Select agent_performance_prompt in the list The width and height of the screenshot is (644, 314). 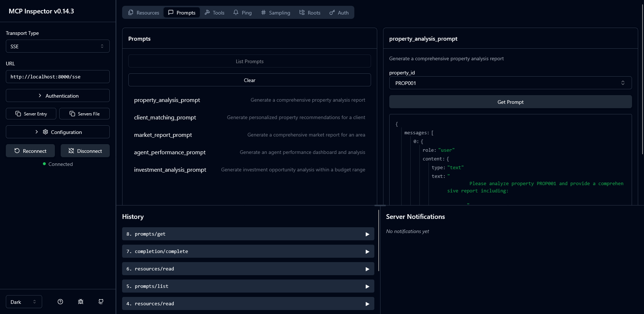pyautogui.click(x=250, y=152)
